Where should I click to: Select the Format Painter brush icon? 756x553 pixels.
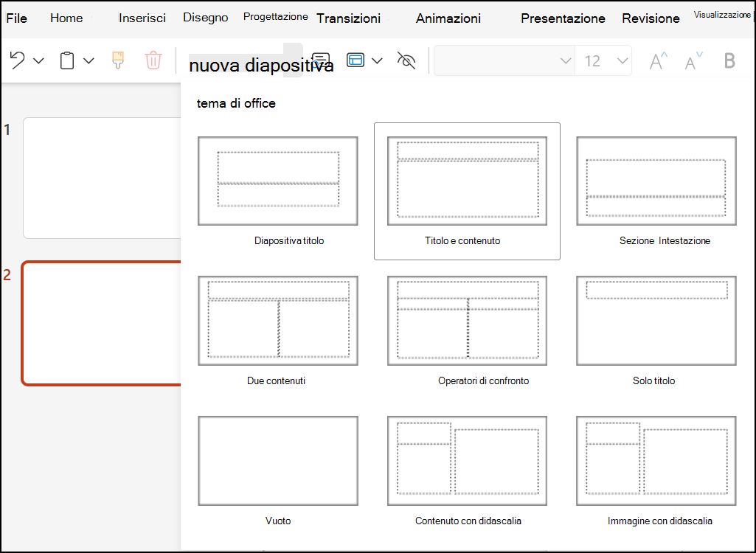(x=118, y=60)
